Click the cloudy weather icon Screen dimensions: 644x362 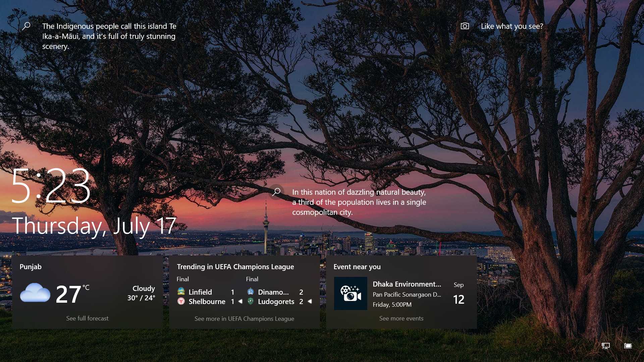(x=35, y=293)
